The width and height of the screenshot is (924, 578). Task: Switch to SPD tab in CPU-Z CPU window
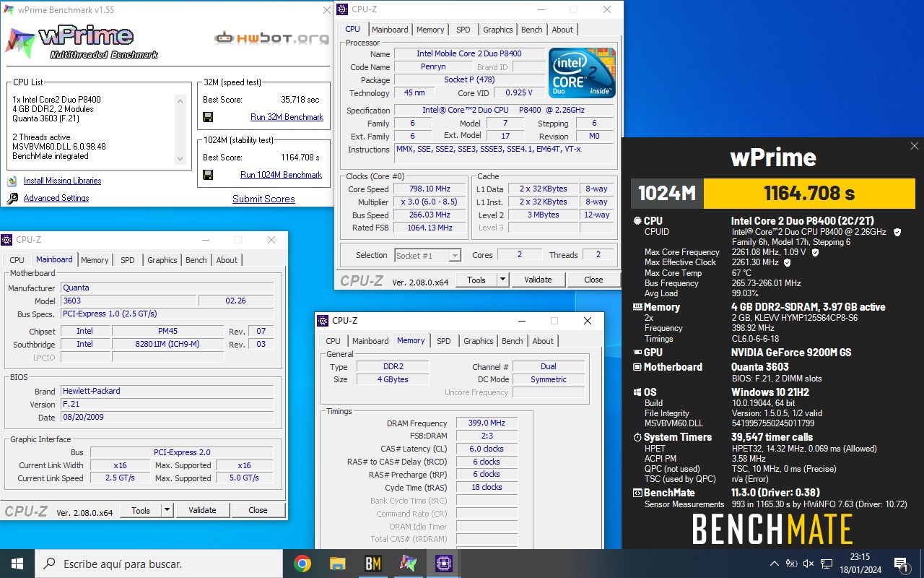coord(463,30)
